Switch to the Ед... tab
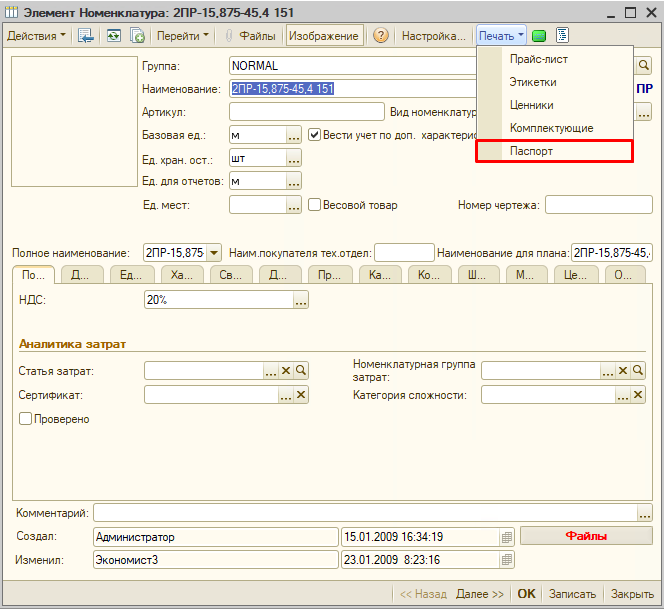This screenshot has width=664, height=609. (131, 275)
